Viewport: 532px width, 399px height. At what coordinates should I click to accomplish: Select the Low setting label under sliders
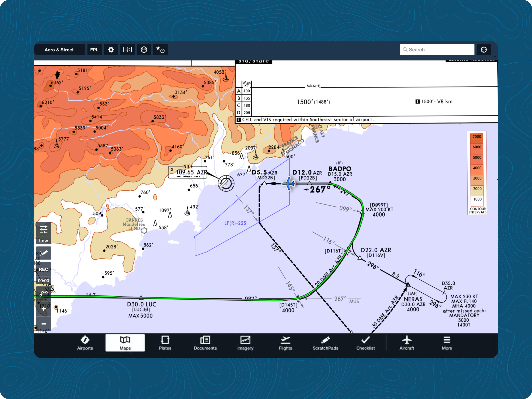coord(43,241)
